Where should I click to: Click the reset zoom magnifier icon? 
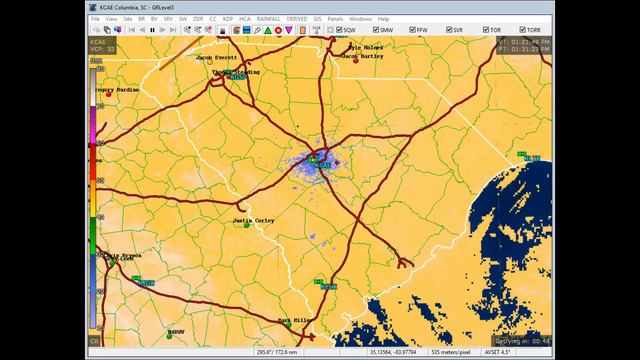point(208,30)
